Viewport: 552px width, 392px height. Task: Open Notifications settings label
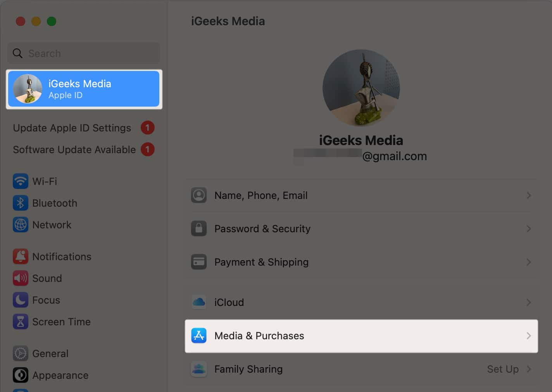coord(62,256)
